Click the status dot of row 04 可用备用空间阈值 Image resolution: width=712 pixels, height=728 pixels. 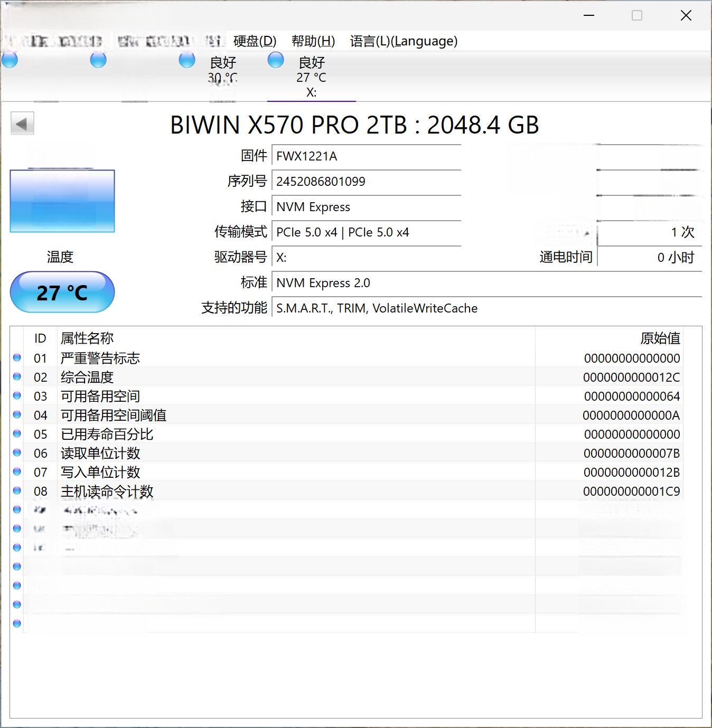click(x=17, y=414)
